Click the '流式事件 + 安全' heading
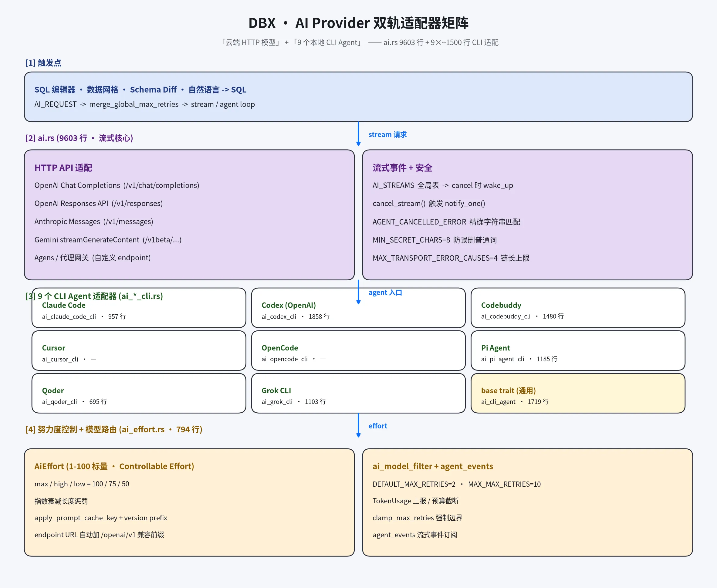Image resolution: width=717 pixels, height=588 pixels. [x=402, y=168]
